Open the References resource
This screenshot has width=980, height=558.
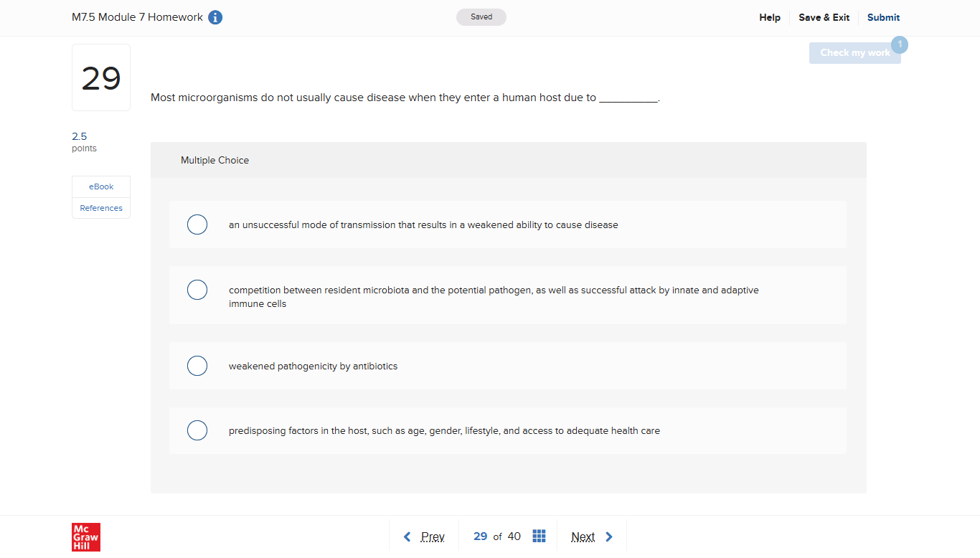pyautogui.click(x=100, y=207)
